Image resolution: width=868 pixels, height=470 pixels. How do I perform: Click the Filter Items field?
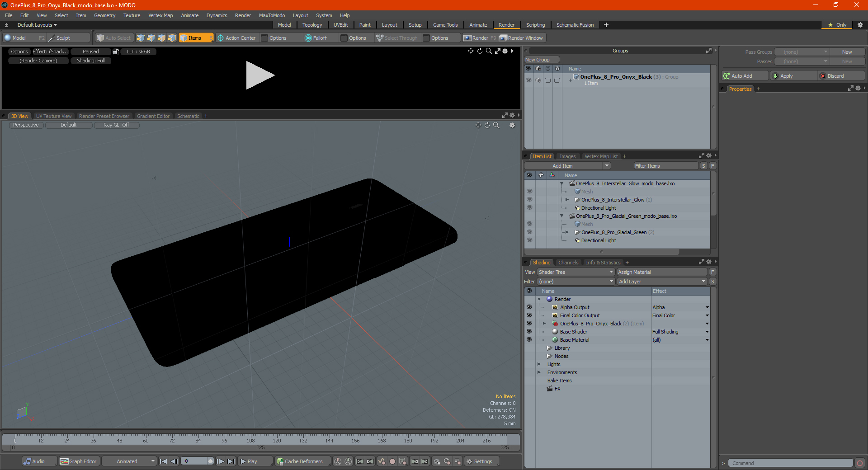(666, 166)
